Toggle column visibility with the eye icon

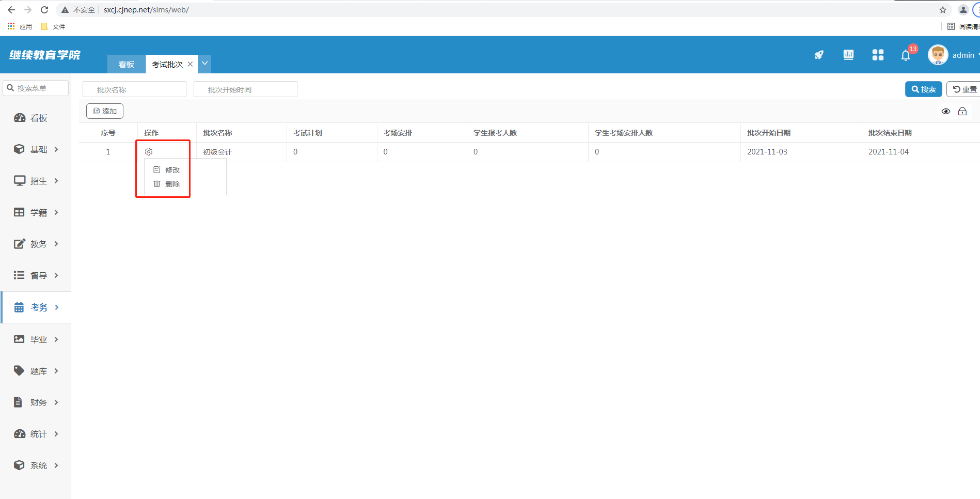946,112
